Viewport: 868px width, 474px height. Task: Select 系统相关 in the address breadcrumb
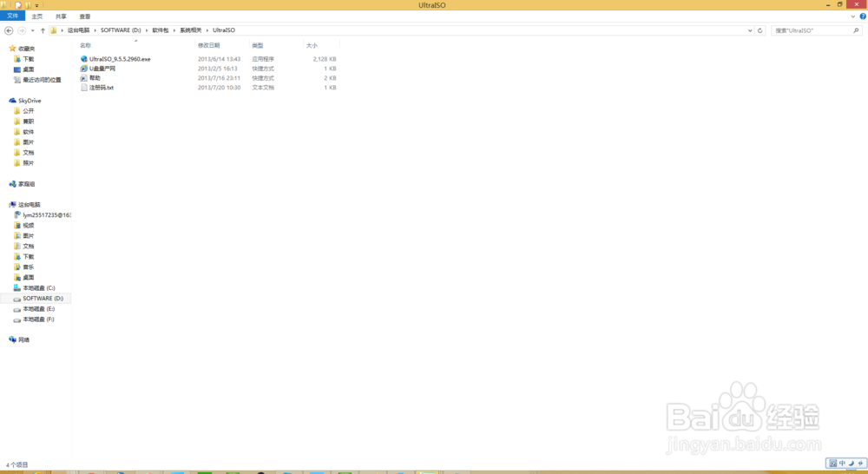(190, 30)
